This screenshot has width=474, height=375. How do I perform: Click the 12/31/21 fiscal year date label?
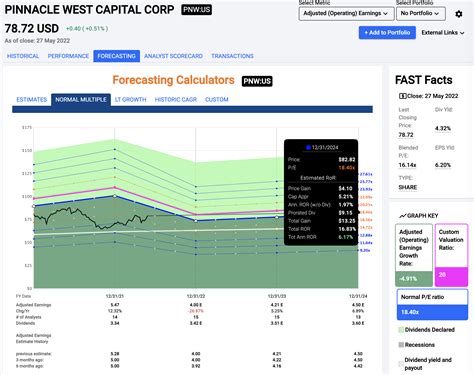(x=115, y=296)
